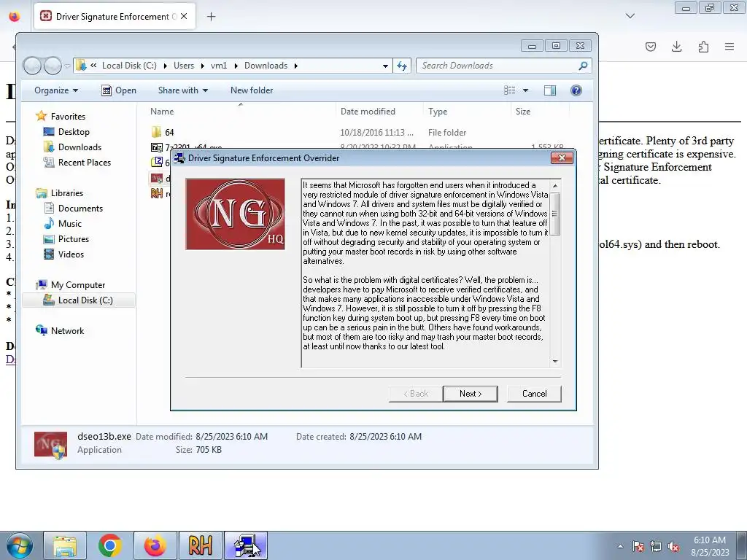Cancel the Driver Signature Enforcement Overrider wizard
This screenshot has width=747, height=560.
coord(534,393)
